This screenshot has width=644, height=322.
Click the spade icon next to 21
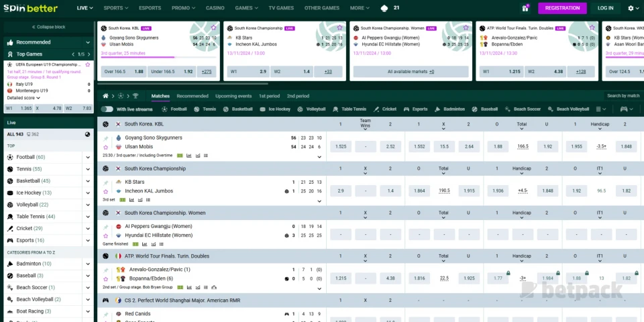[384, 8]
